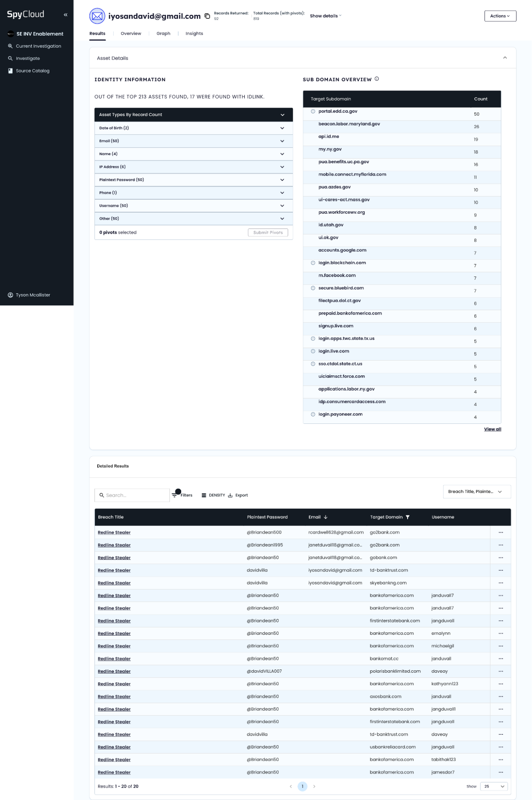
Task: Open the row menu for rcardwell628@gmail.com
Action: (x=501, y=532)
